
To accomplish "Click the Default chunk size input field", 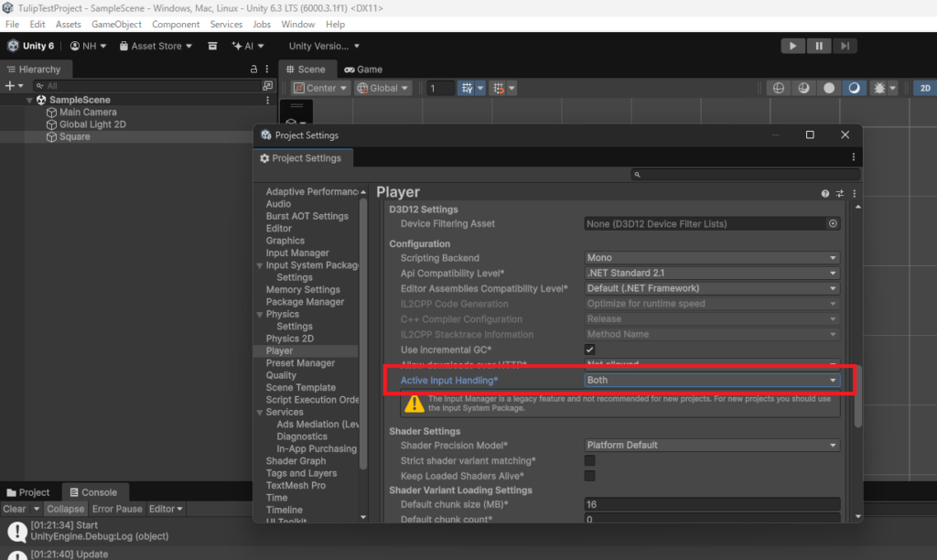I will (x=712, y=504).
